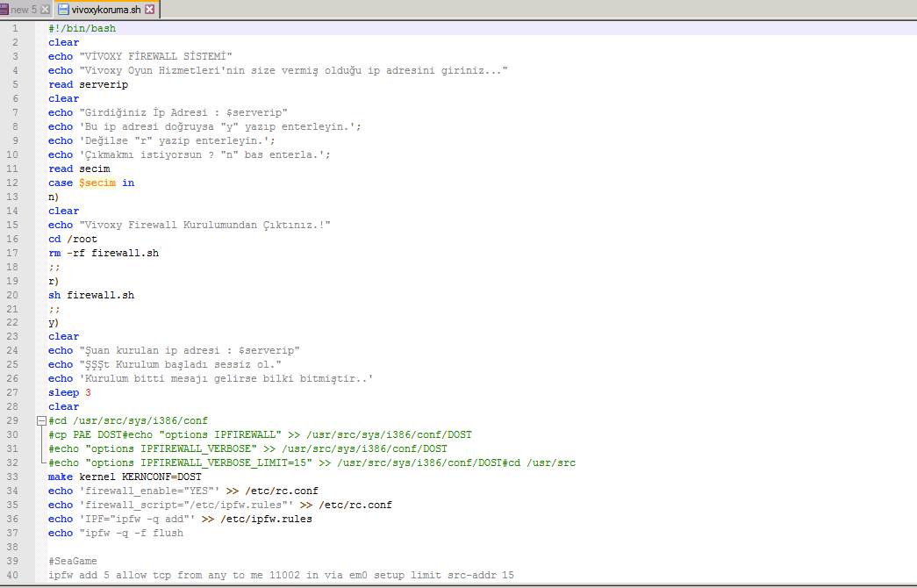Click the highlighted "$secim" variable
Viewport: 917px width, 588px height.
tap(97, 183)
